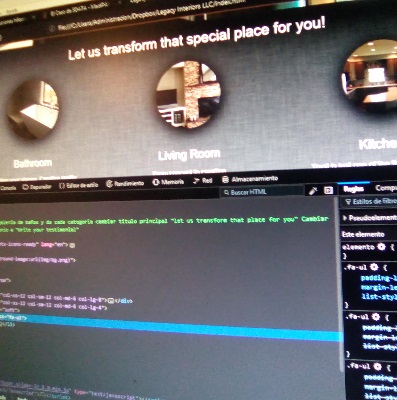The width and height of the screenshot is (397, 400).
Task: Focus the Estilos de filtro field
Action: click(370, 201)
